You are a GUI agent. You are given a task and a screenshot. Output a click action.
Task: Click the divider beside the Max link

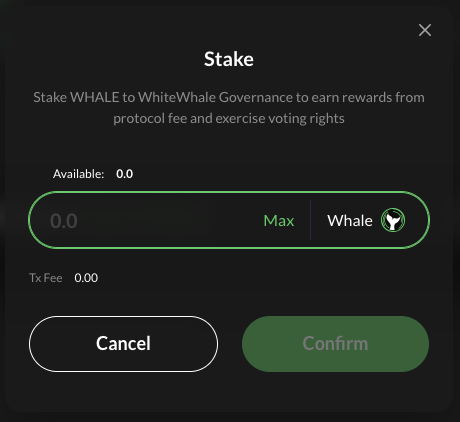coord(310,220)
